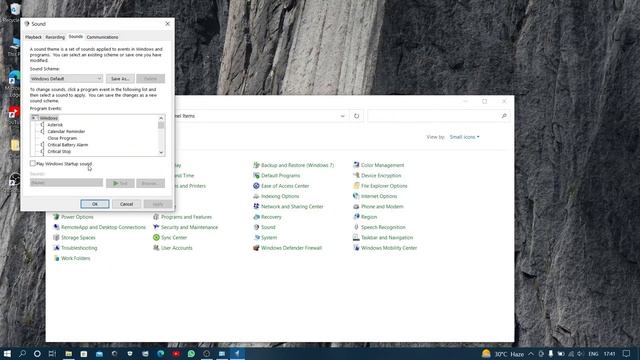Screen dimensions: 640x360
Task: Click the System icon in Control Panel
Action: click(256, 238)
